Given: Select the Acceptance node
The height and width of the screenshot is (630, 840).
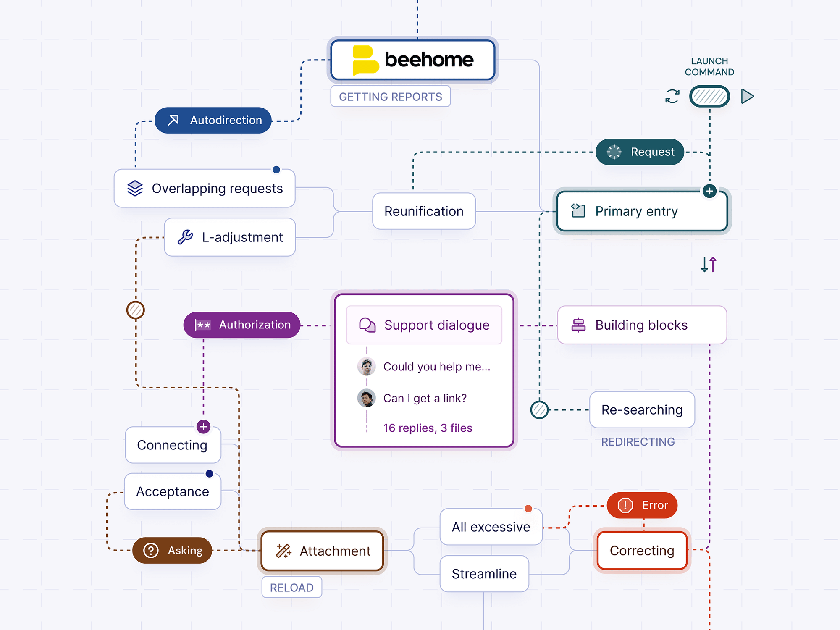Looking at the screenshot, I should 173,491.
